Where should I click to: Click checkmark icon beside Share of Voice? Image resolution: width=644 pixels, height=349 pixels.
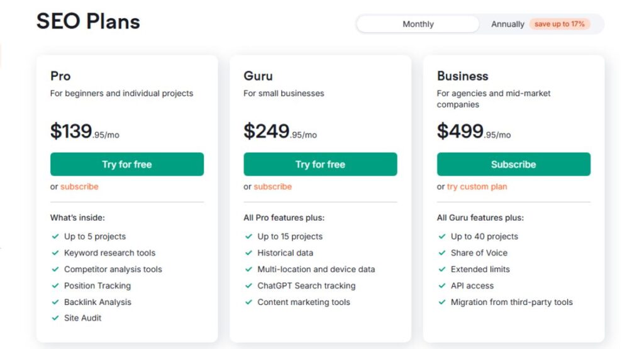(442, 253)
